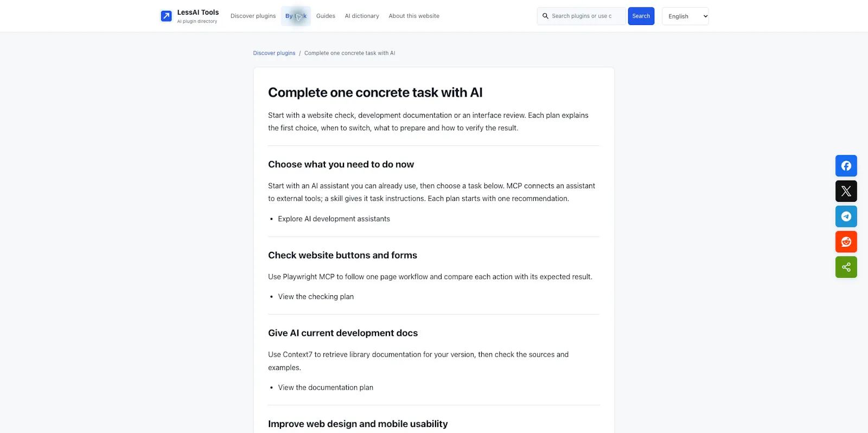Click the blue Search button
Viewport: 868px width, 433px height.
(x=641, y=16)
